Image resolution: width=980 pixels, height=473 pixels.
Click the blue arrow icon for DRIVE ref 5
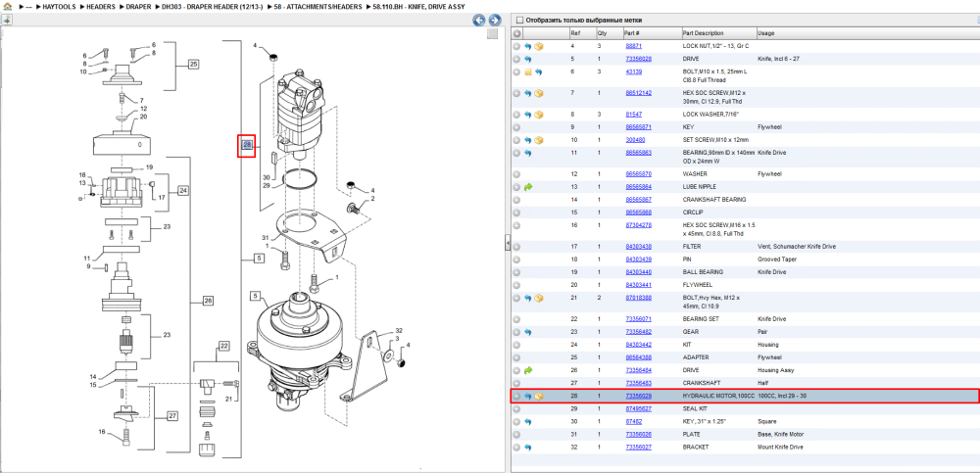527,59
